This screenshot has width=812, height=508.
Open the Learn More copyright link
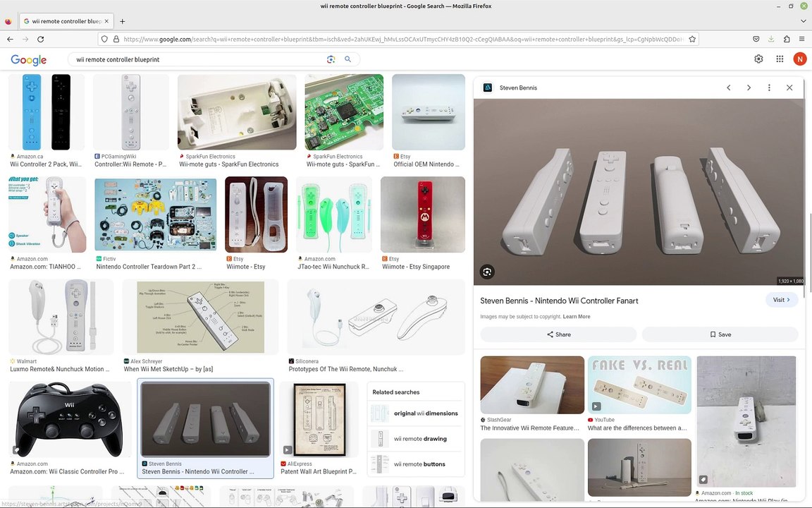[577, 317]
